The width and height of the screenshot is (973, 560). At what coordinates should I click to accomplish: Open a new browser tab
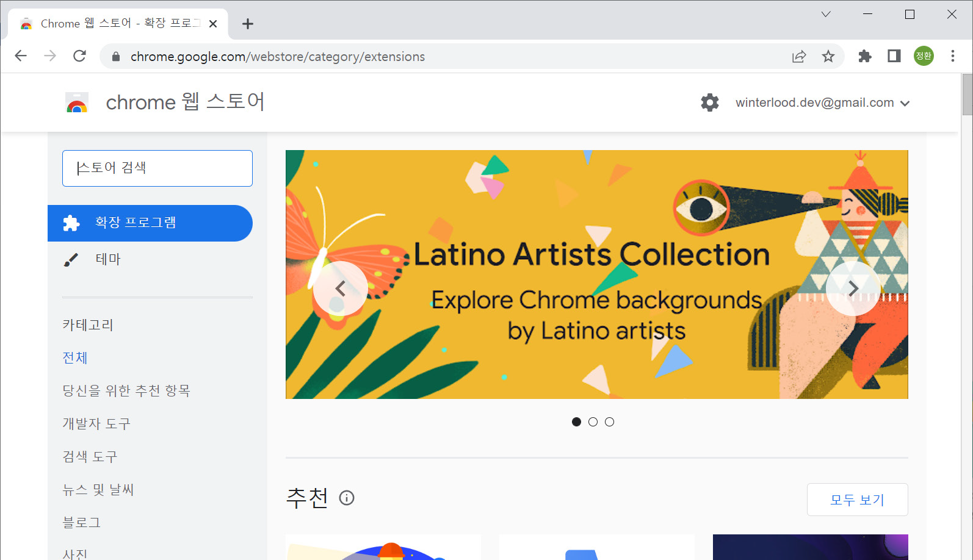(x=247, y=24)
